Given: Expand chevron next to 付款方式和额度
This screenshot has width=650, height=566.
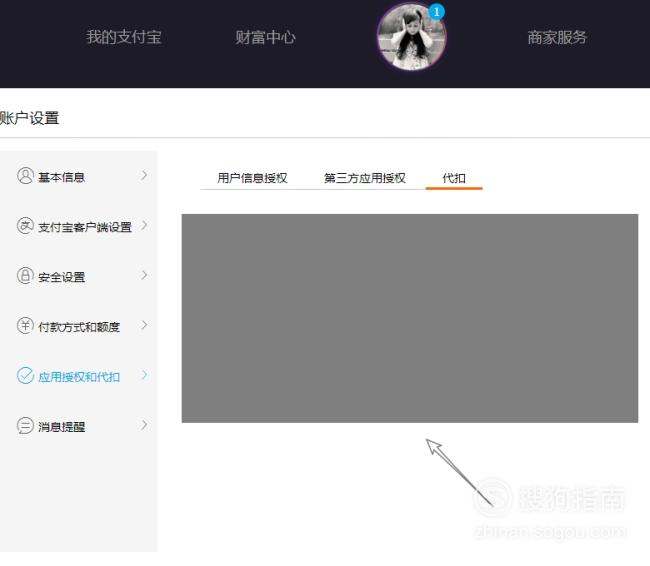Looking at the screenshot, I should click(144, 325).
